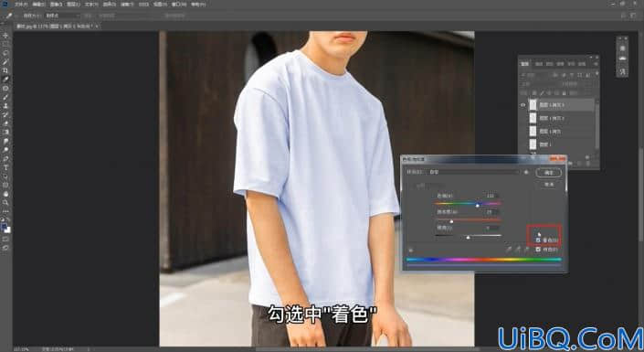Open the 取样大小 sample size dropdown
Viewport: 644px width, 352px height.
coord(61,16)
